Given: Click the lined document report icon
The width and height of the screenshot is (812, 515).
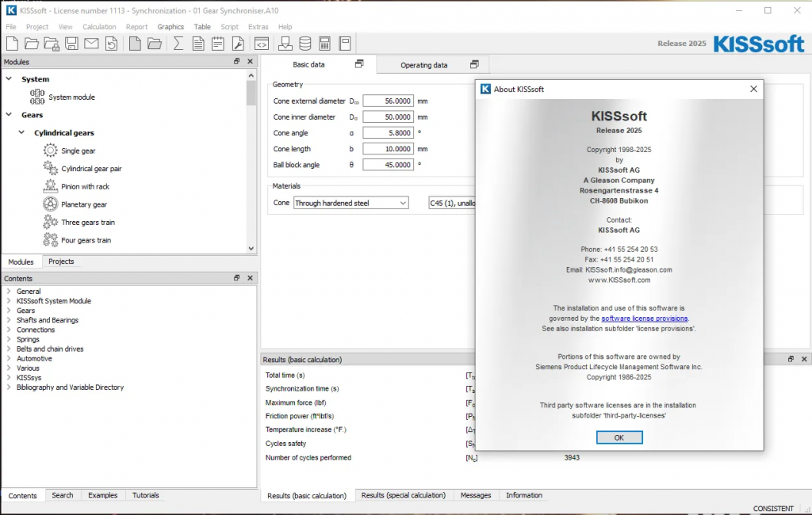Looking at the screenshot, I should point(197,44).
